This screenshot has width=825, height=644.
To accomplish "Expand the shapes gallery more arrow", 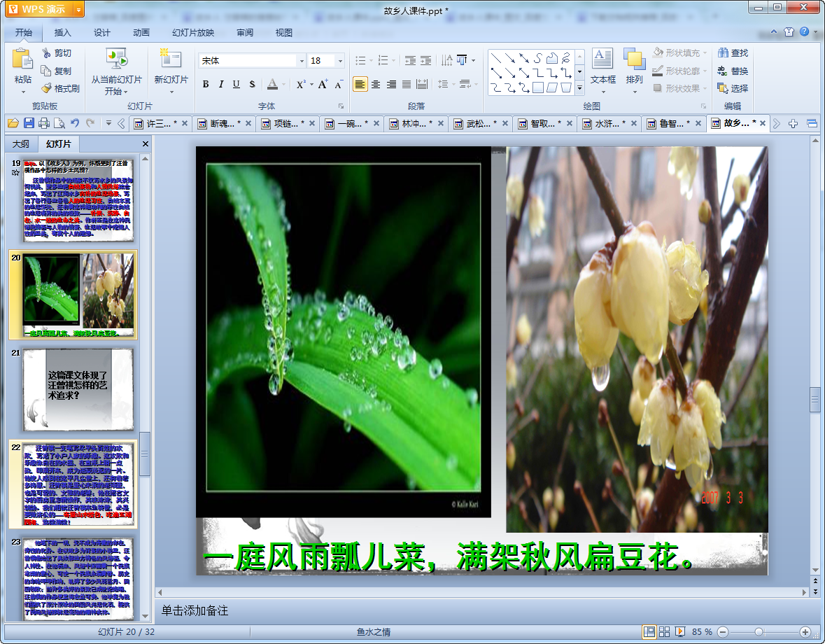I will tap(579, 88).
